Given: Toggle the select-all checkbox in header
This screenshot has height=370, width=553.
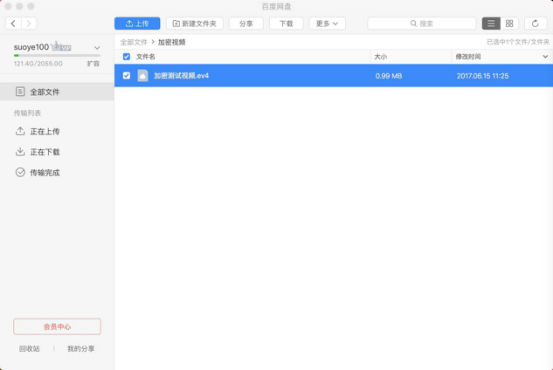Looking at the screenshot, I should click(x=126, y=56).
